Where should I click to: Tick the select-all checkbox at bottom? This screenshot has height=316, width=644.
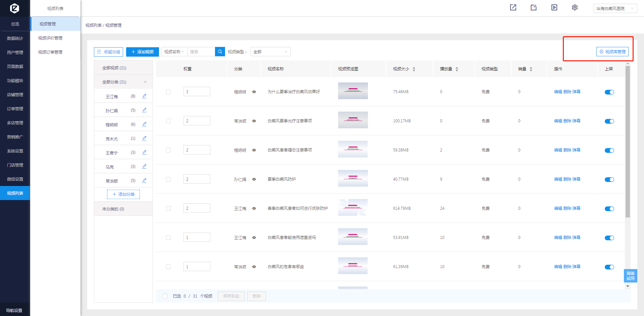pyautogui.click(x=165, y=296)
